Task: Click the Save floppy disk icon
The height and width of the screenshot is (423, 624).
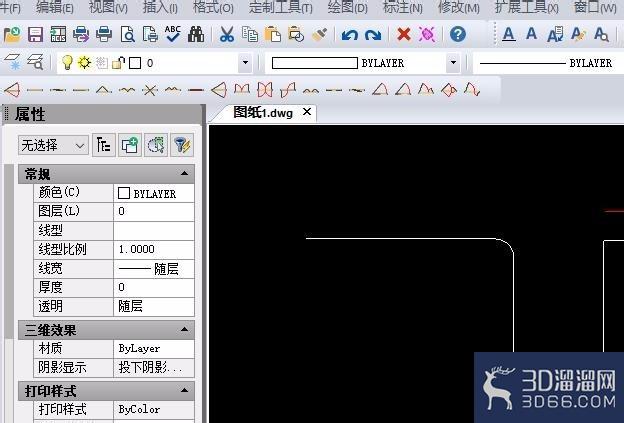Action: (35, 35)
